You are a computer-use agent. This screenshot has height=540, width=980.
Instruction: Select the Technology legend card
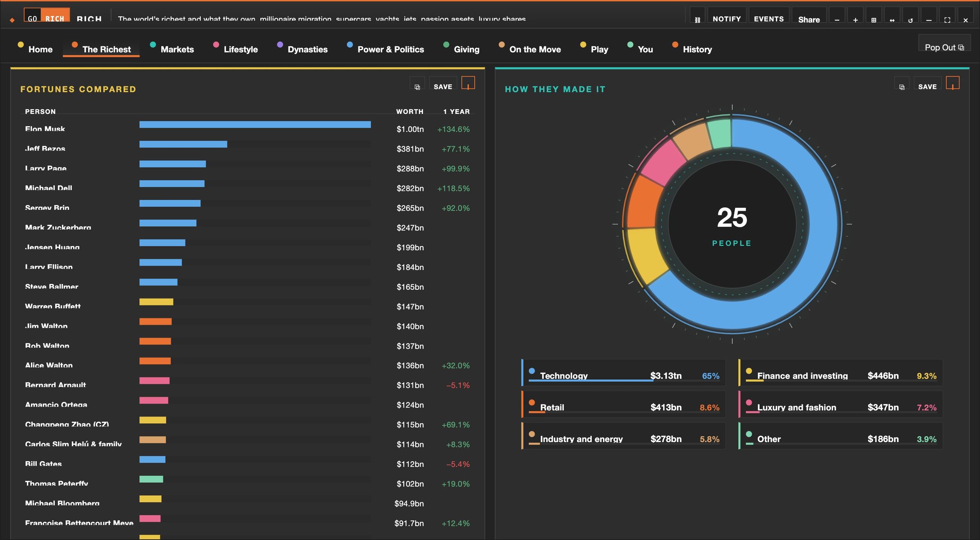(x=624, y=373)
